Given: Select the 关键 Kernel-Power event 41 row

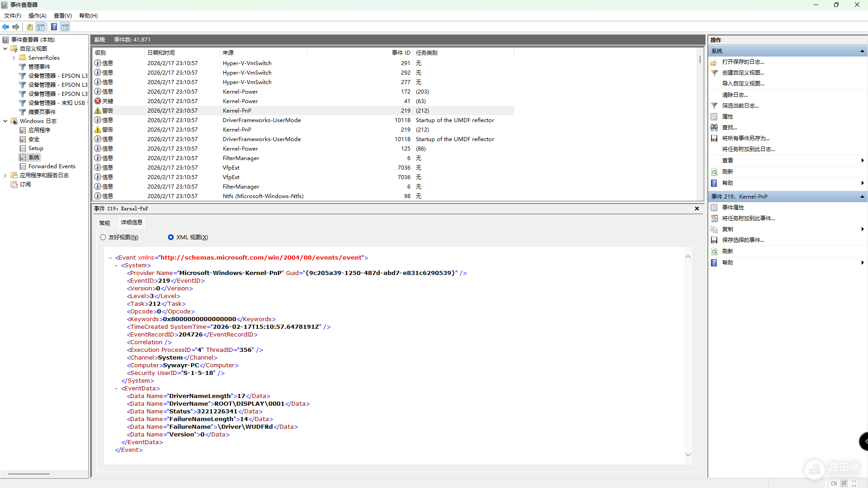Looking at the screenshot, I should [304, 101].
